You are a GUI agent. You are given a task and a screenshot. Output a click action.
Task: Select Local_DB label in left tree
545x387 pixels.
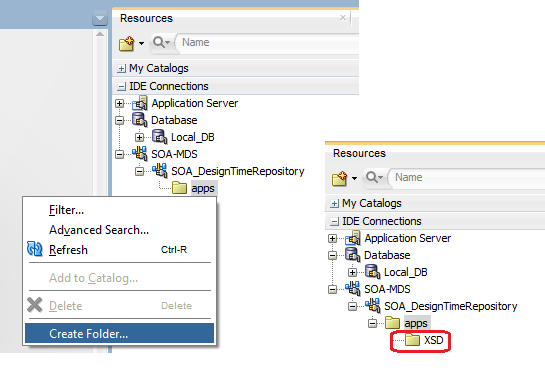193,137
